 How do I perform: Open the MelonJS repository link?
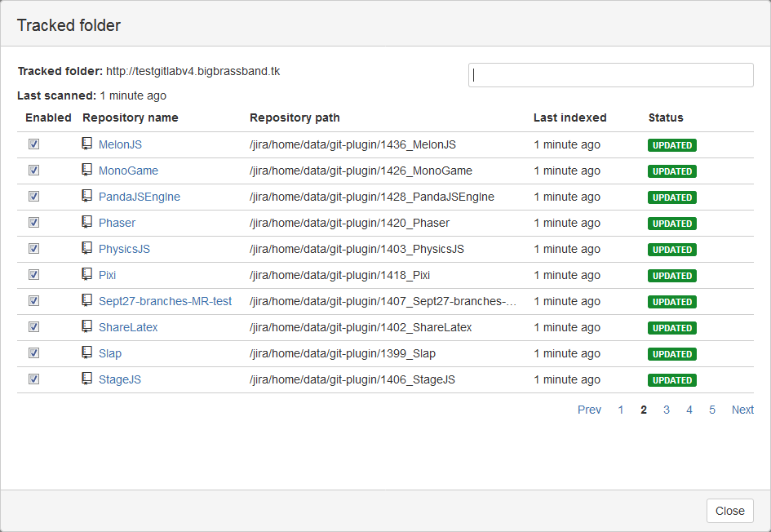point(120,144)
